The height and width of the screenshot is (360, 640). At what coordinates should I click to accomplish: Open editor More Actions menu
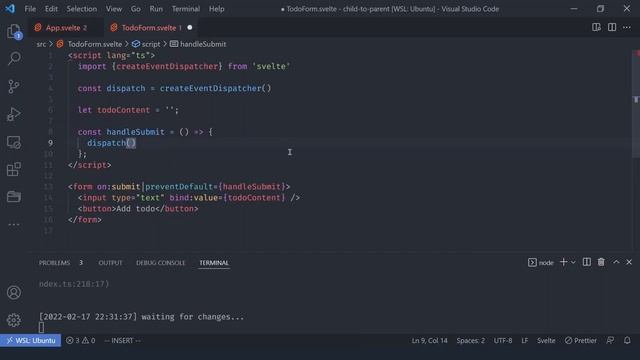coord(627,27)
